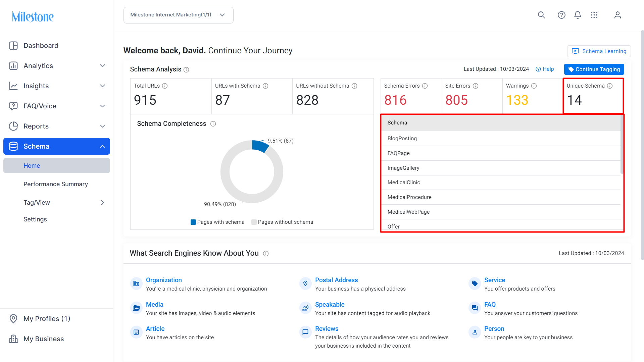Click the Service tag icon

pyautogui.click(x=475, y=284)
